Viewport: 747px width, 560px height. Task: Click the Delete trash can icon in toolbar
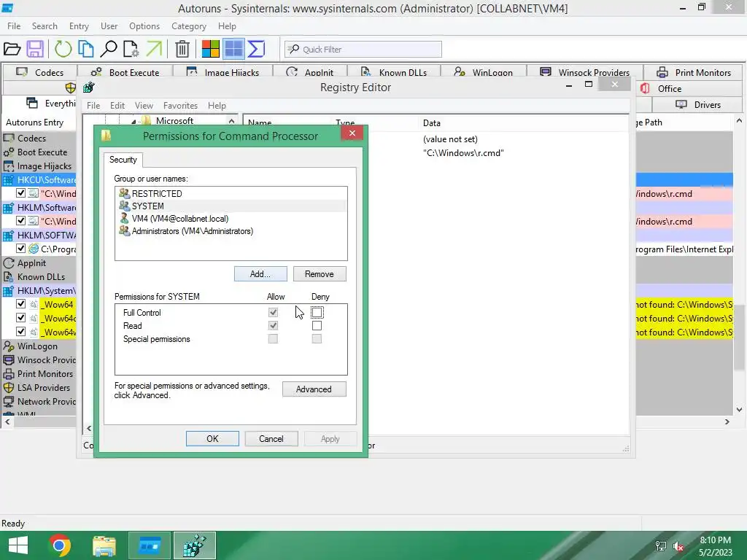pos(182,49)
